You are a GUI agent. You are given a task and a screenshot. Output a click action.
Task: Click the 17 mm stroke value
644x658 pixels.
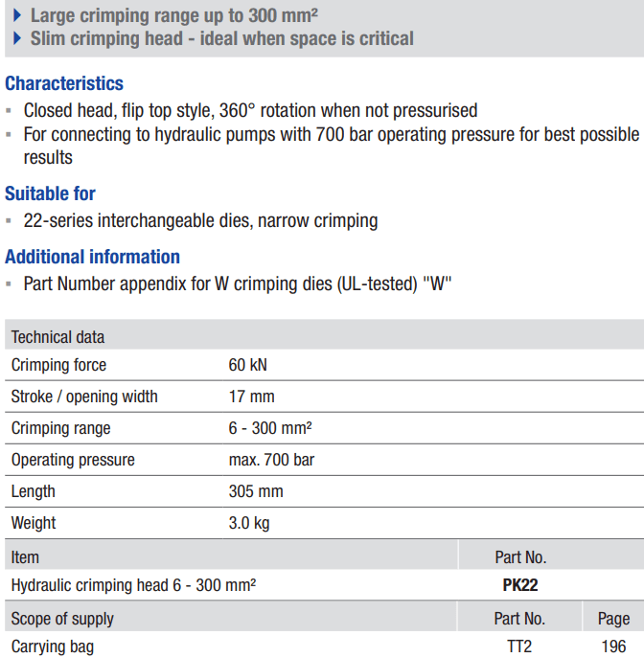coord(251,397)
